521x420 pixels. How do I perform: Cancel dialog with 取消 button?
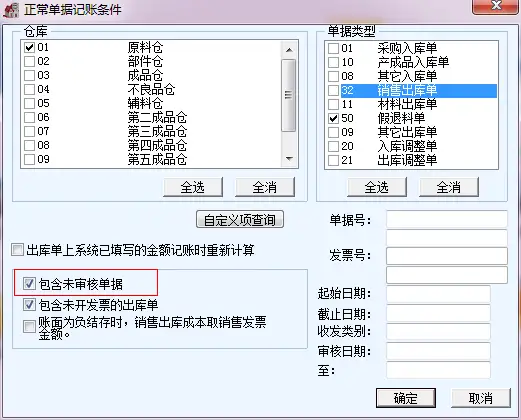(x=480, y=398)
